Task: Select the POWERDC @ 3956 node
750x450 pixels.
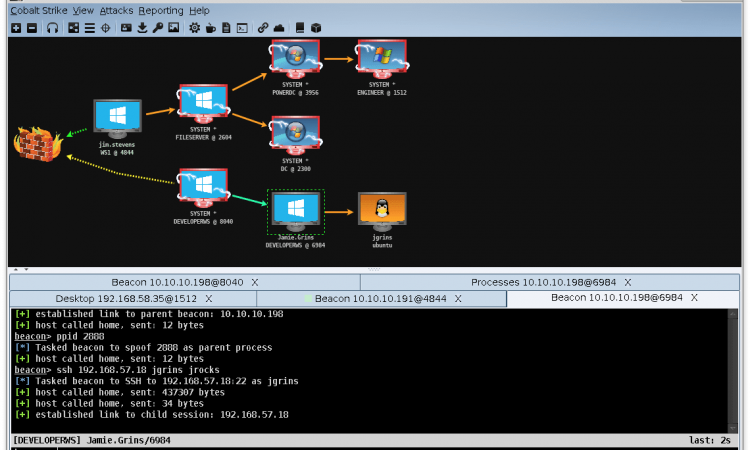Action: (296, 59)
